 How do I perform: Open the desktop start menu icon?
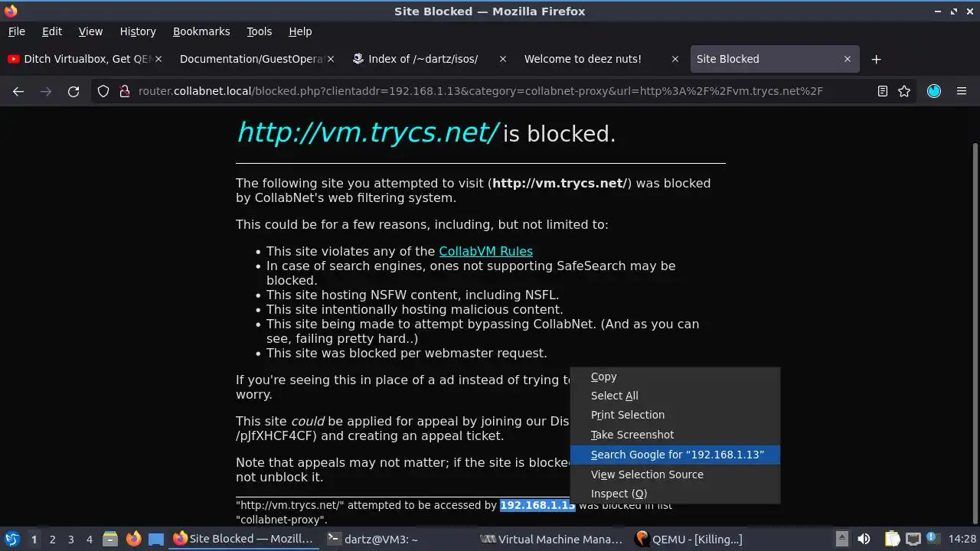coord(12,539)
